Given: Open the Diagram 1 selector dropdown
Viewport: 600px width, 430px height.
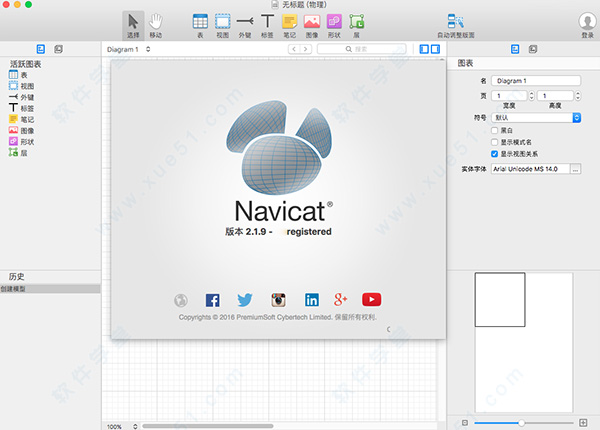Looking at the screenshot, I should [129, 49].
